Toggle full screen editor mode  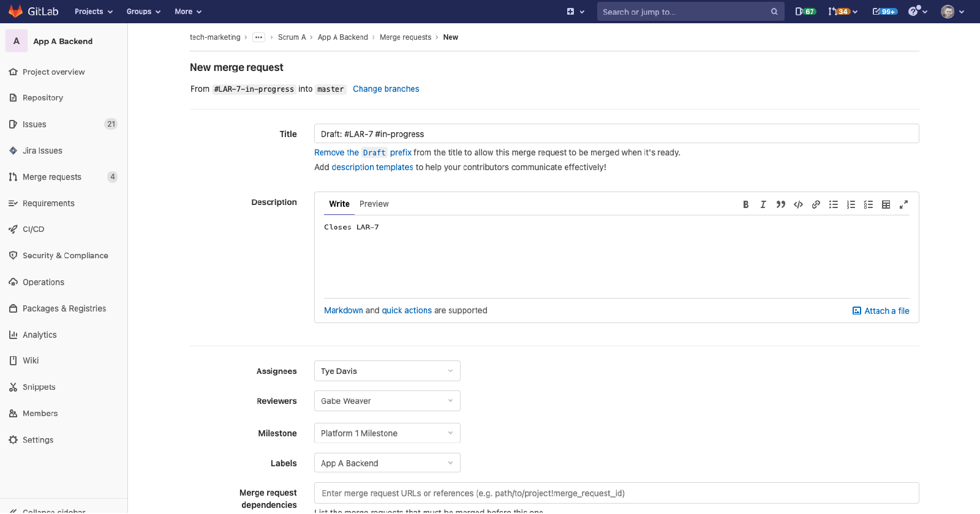tap(903, 204)
